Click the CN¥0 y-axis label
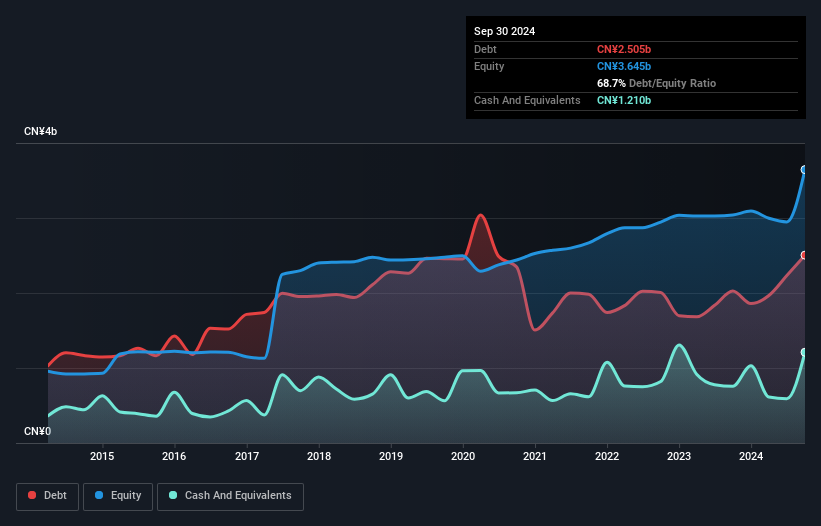 pos(37,431)
